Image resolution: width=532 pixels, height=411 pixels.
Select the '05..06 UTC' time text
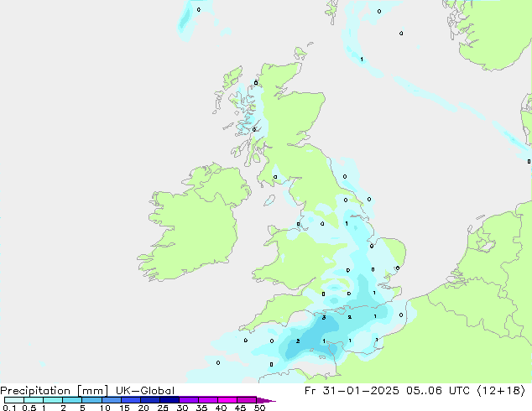(438, 391)
